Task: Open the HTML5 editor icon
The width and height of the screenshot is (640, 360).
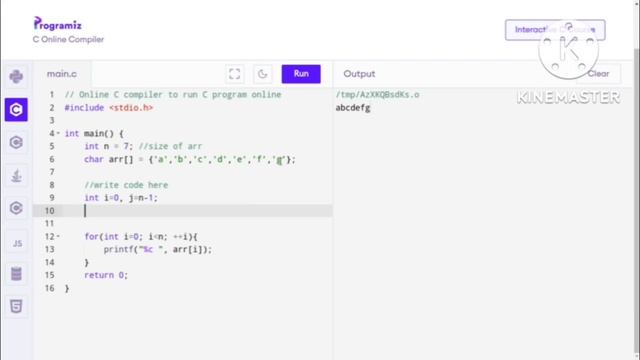Action: pyautogui.click(x=16, y=307)
